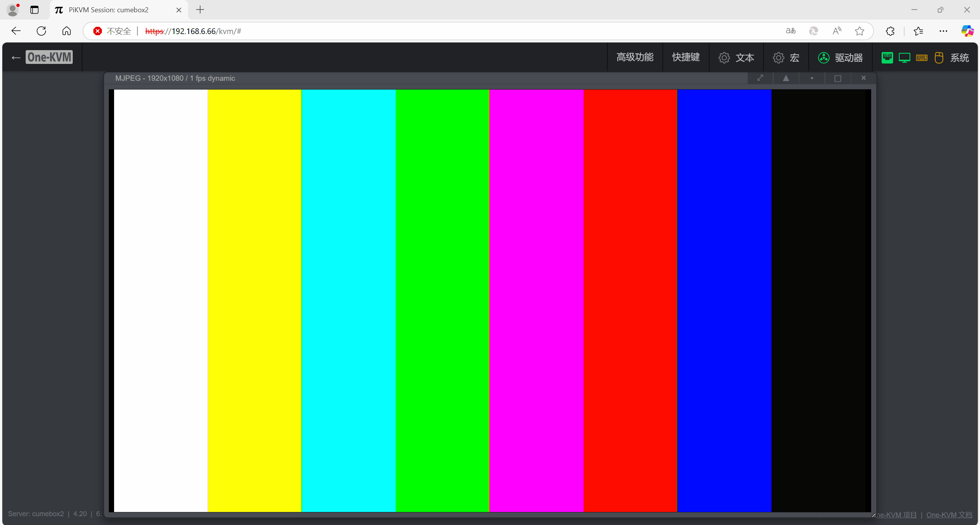
Task: Click gear icon next to 宏
Action: (x=778, y=58)
